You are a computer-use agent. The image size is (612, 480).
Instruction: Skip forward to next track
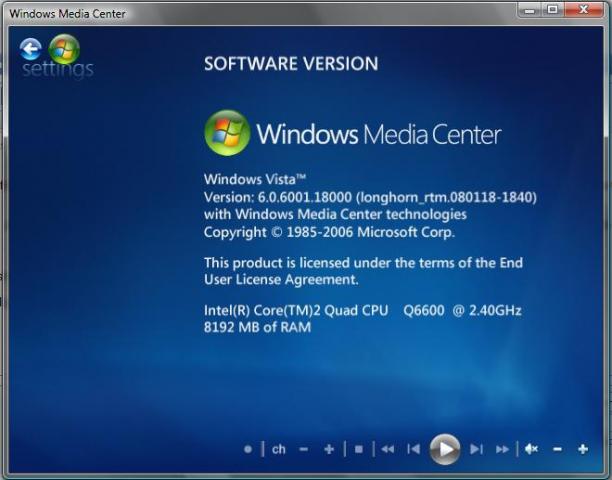pos(477,449)
